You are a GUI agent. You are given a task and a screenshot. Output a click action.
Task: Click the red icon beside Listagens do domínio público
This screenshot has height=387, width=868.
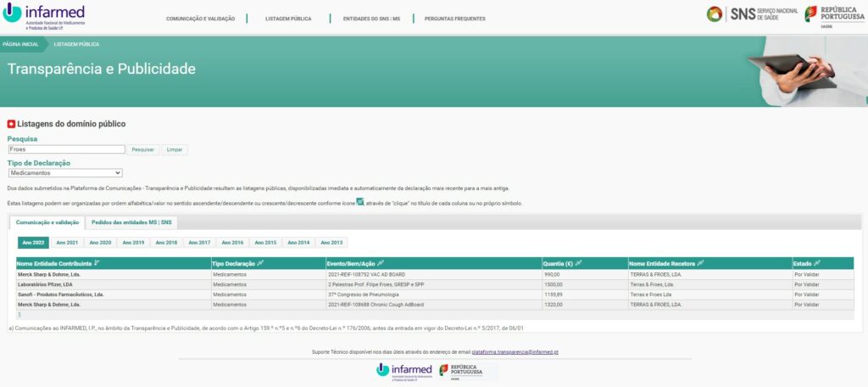11,124
